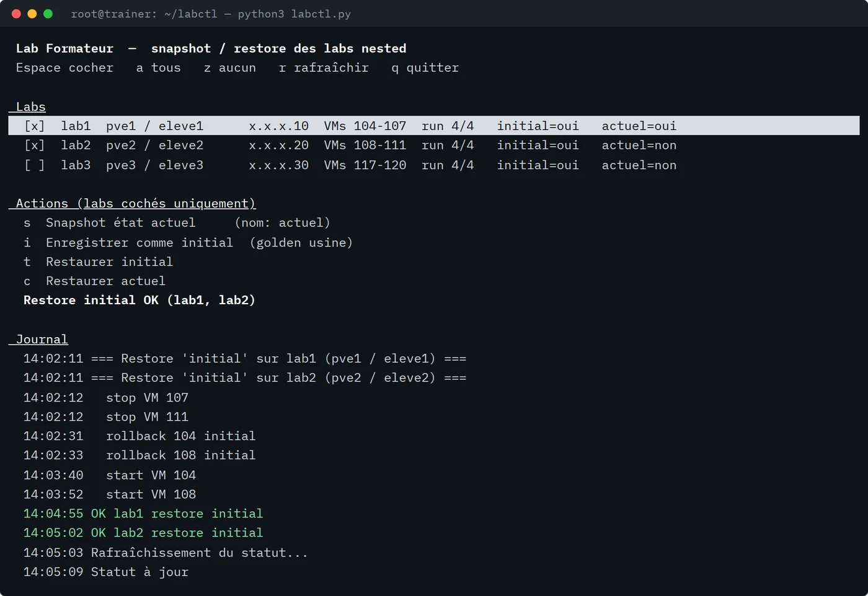The image size is (868, 596).
Task: Click the 'Restore initial OK (lab1, lab2)' status
Action: click(x=139, y=300)
